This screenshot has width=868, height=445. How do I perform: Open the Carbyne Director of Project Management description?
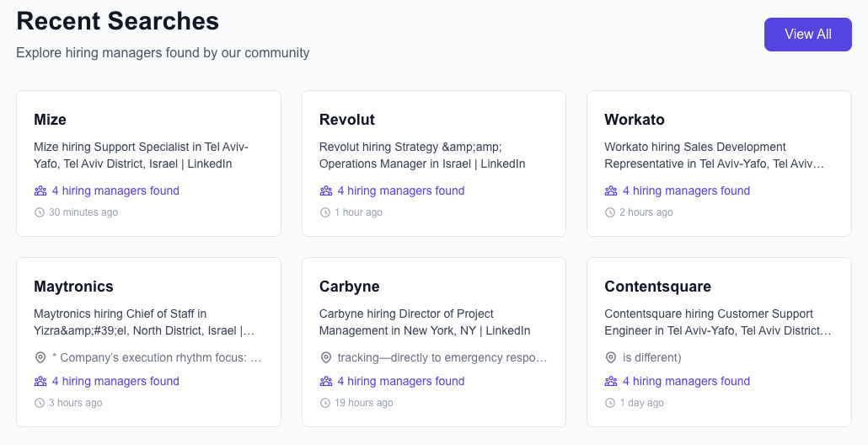coord(425,322)
